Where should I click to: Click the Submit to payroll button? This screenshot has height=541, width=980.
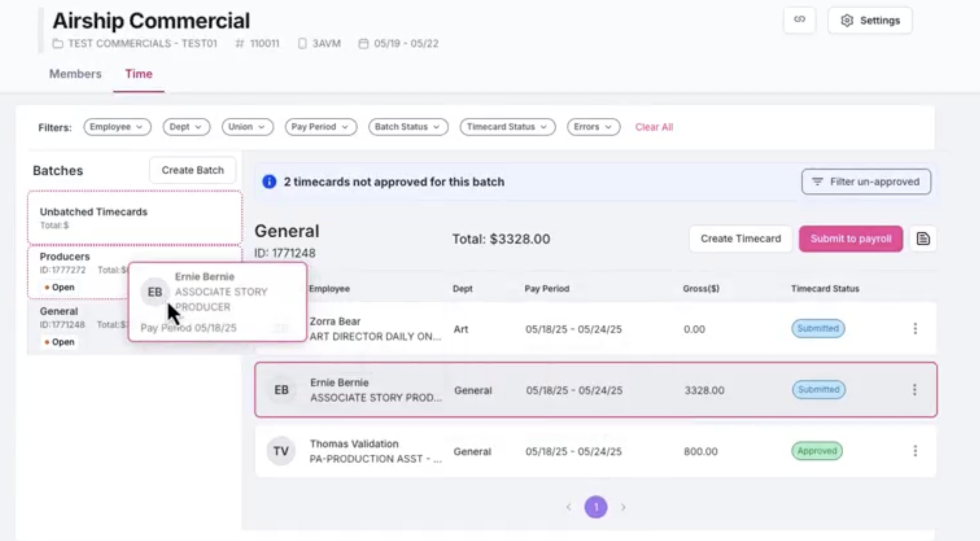(x=851, y=239)
